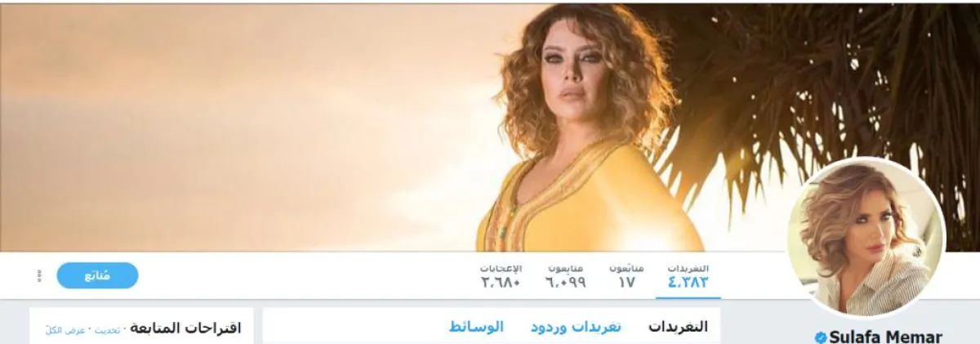Click the number 6,099 under followers label
Screen dimensions: 980x344
[x=565, y=283]
